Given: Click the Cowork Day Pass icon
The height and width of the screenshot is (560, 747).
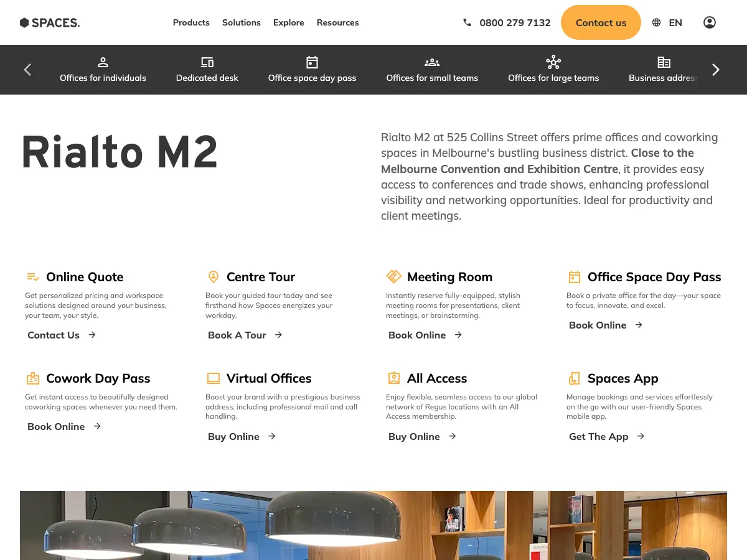Looking at the screenshot, I should 33,378.
